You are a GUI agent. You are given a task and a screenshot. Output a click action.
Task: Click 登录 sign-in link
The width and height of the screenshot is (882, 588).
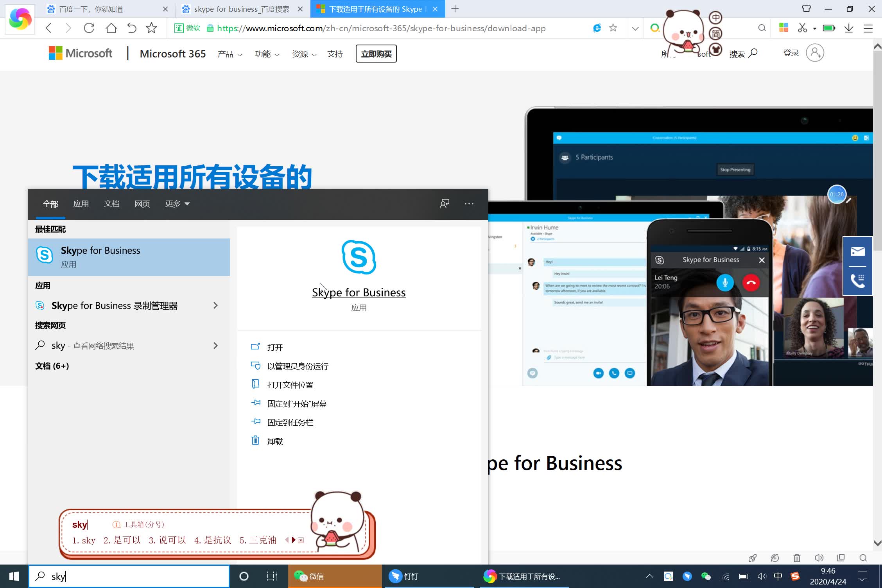(791, 53)
